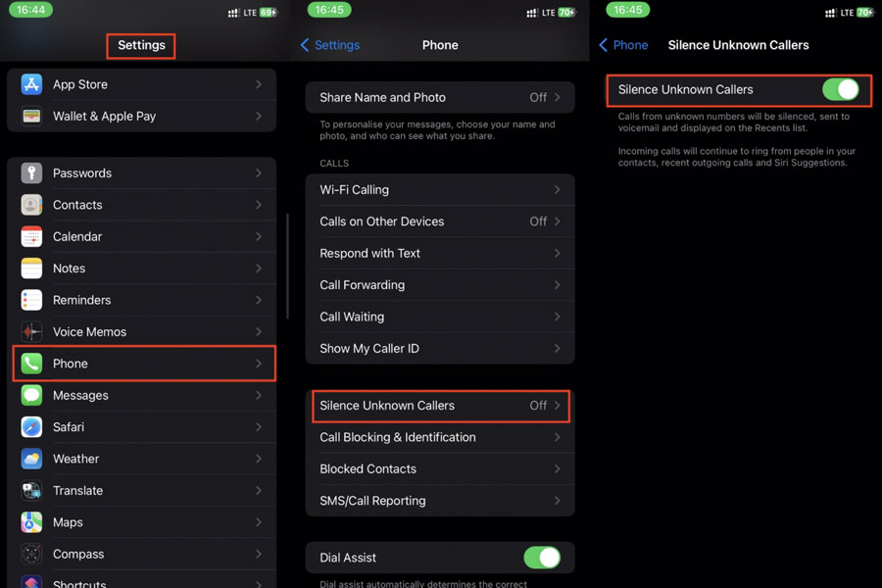Click the Reminders label
The width and height of the screenshot is (882, 588).
(x=81, y=300)
